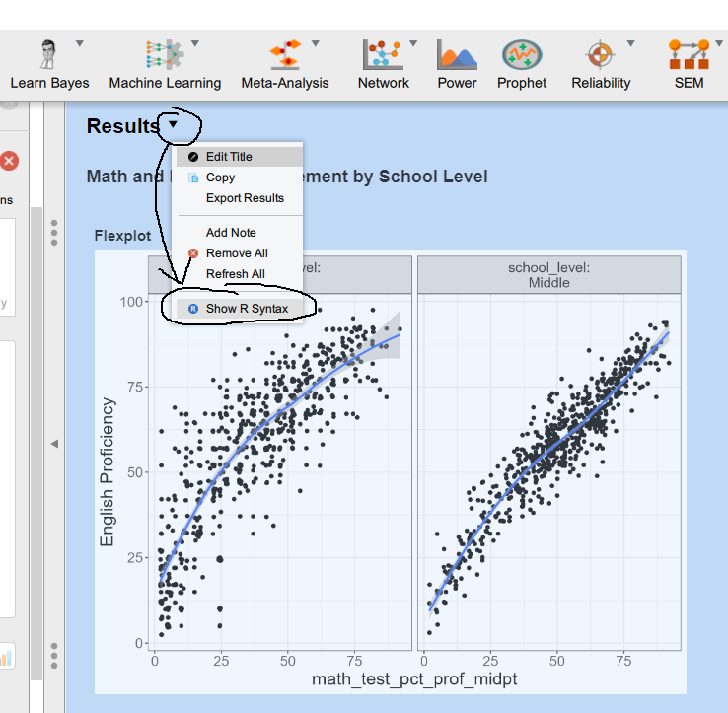The image size is (728, 713).
Task: Choose Copy from the Results menu
Action: [240, 178]
